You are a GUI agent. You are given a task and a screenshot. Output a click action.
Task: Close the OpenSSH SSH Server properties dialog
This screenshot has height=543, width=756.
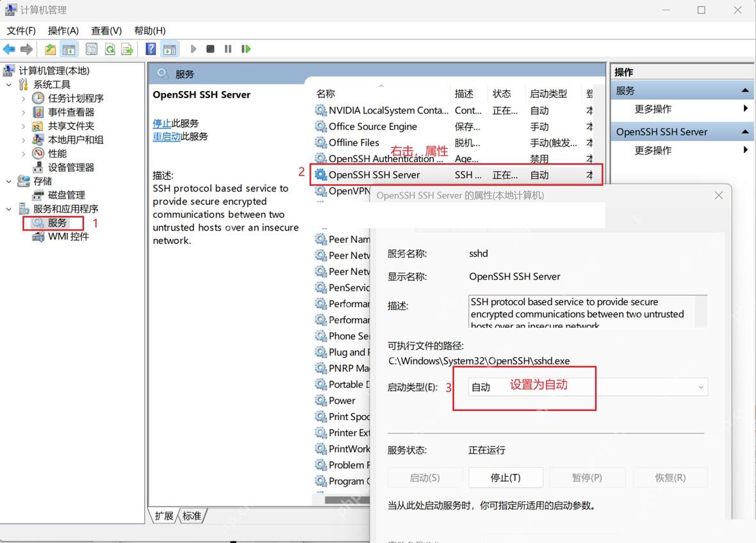pyautogui.click(x=718, y=195)
